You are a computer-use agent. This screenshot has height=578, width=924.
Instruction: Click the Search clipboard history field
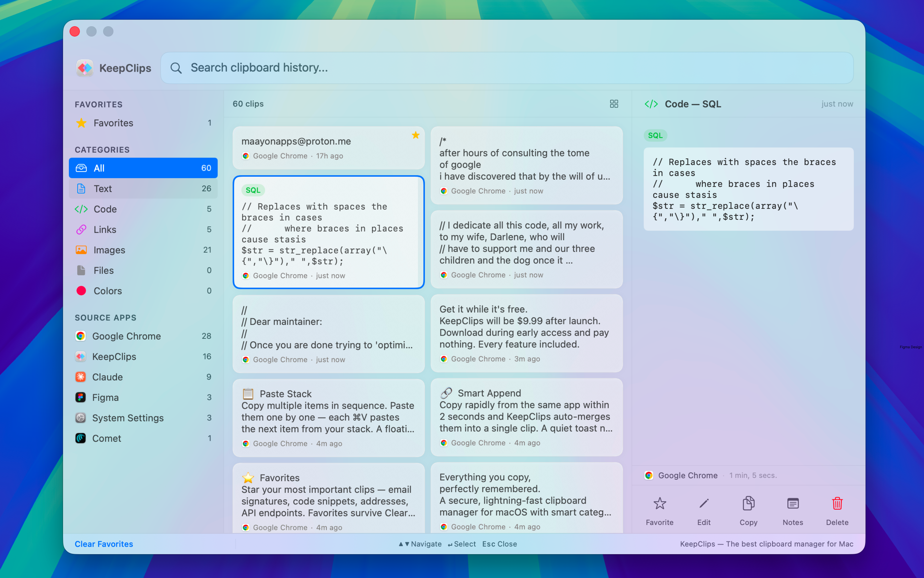point(507,68)
